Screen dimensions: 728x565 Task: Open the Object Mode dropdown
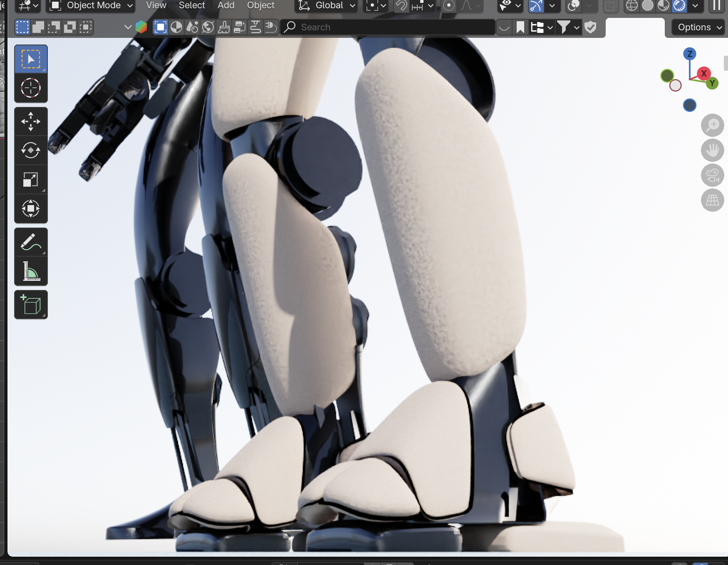91,6
